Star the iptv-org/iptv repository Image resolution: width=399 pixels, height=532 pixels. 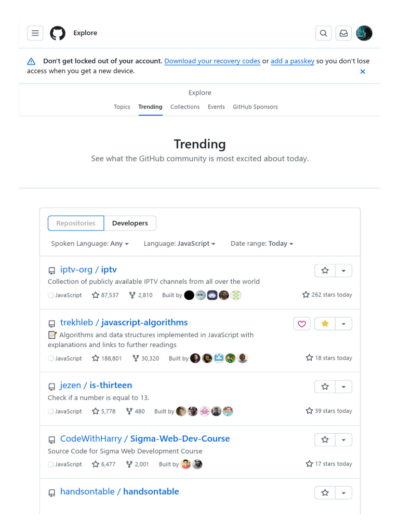click(325, 271)
